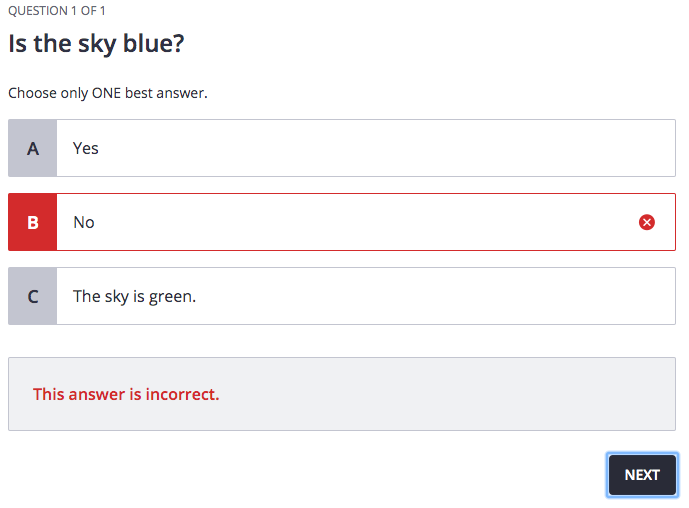Choose answer option Yes

pos(342,148)
